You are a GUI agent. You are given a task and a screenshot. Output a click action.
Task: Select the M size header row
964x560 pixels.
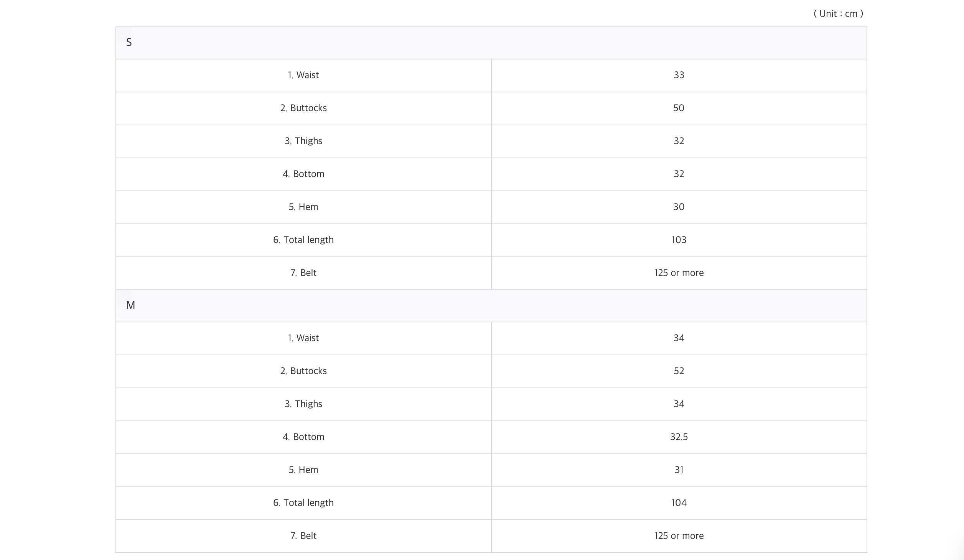tap(491, 306)
